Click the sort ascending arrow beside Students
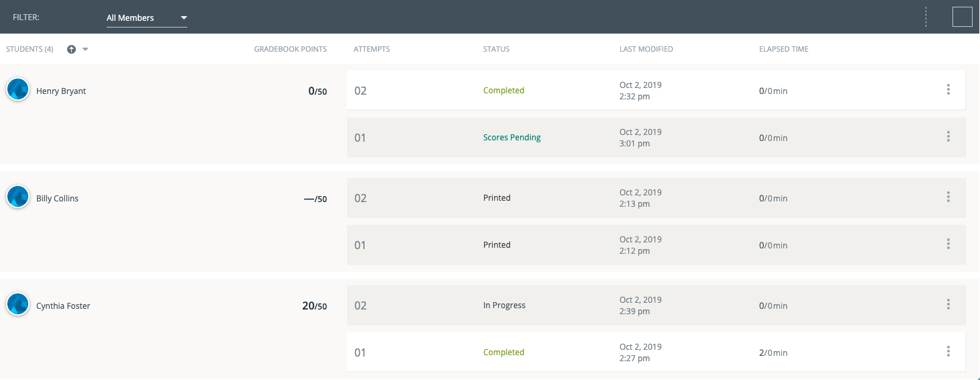 coord(72,49)
